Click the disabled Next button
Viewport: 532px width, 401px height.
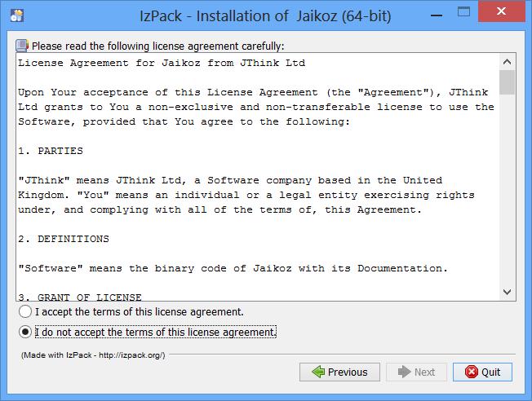[417, 372]
